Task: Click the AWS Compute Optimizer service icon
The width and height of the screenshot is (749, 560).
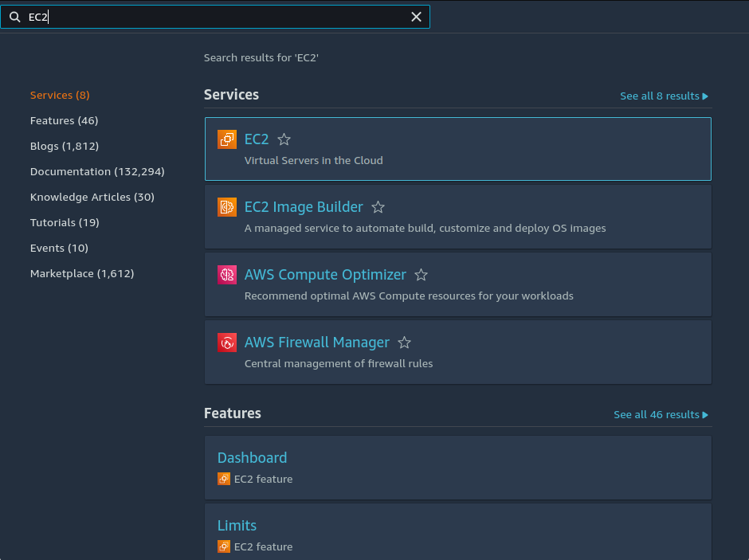Action: (228, 274)
